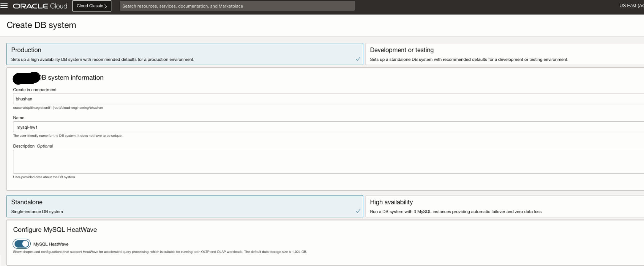Click the Oracle Cloud logo
The width and height of the screenshot is (644, 266).
40,6
